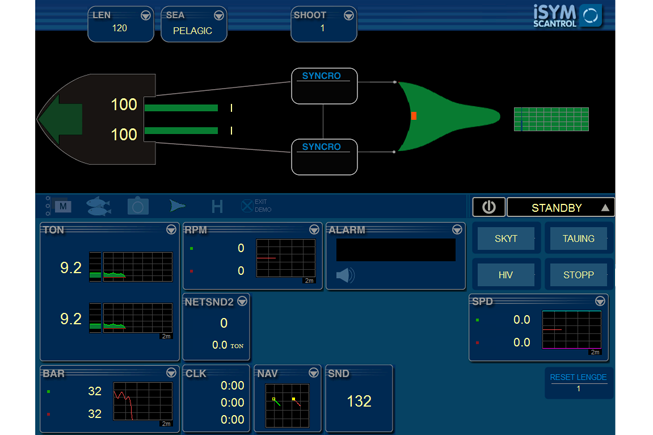Toggle the upper SYNCRO winch box
Image resolution: width=653 pixels, height=435 pixels.
tap(322, 85)
